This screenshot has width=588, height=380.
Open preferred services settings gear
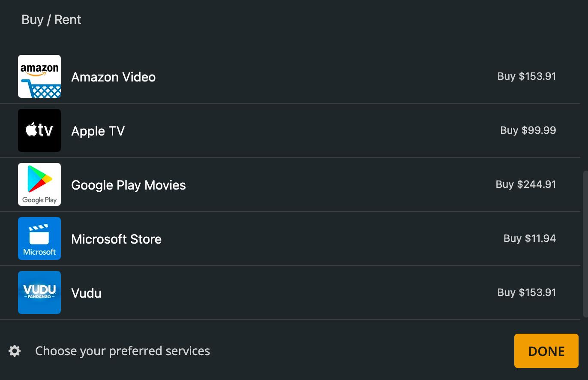(x=15, y=351)
